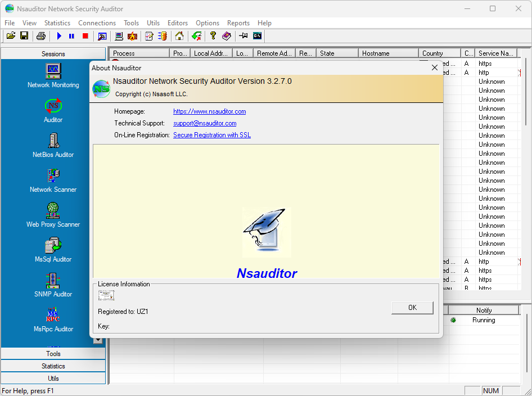The height and width of the screenshot is (396, 532).
Task: Open the Help menu
Action: pos(265,22)
